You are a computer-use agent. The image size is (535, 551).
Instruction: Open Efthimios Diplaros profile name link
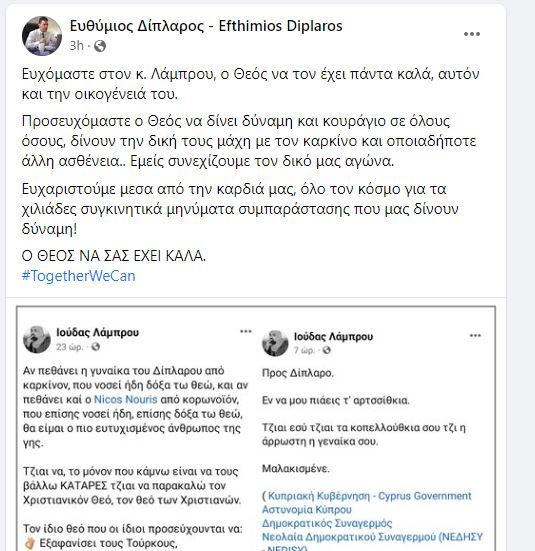[x=206, y=26]
